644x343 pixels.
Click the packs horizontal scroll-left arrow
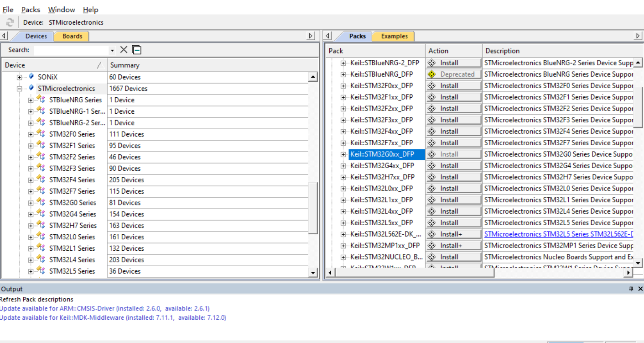point(330,273)
